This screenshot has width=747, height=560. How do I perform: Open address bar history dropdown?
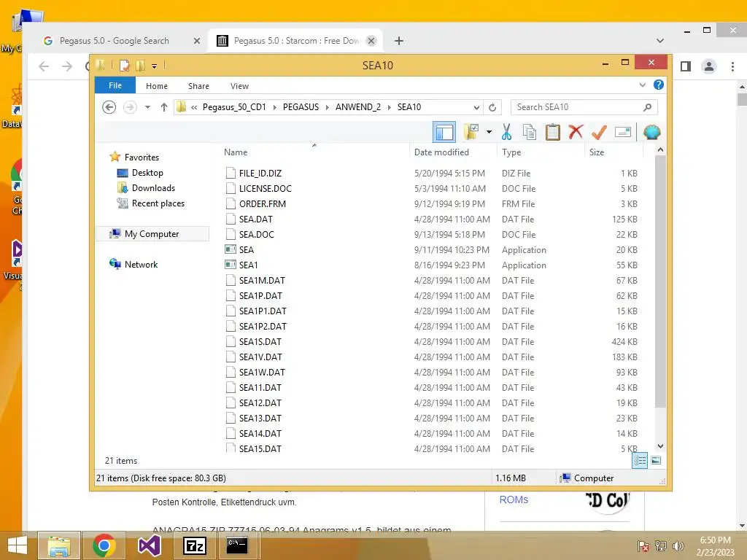pos(476,108)
